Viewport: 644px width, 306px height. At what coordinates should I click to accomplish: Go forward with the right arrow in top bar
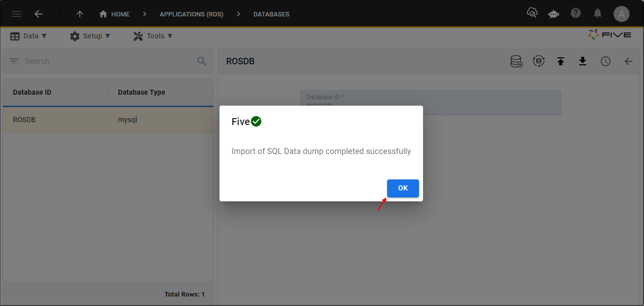click(59, 14)
